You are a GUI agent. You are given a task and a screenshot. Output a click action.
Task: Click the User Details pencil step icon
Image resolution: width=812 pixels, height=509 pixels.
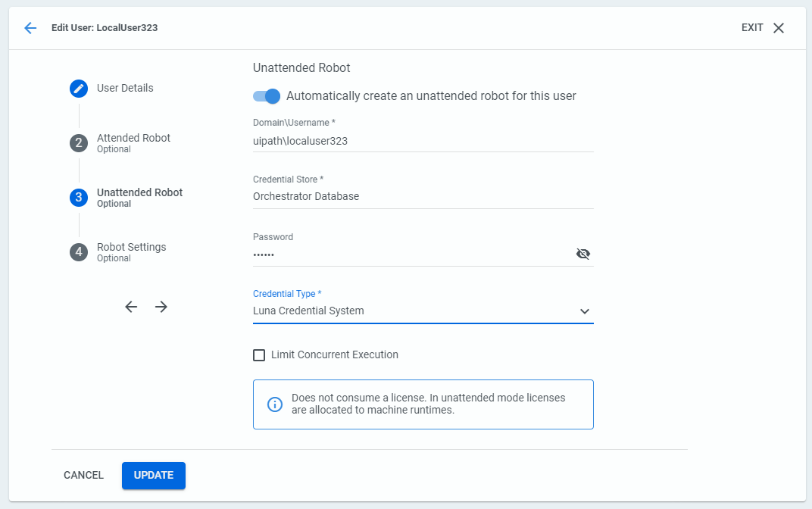tap(79, 89)
